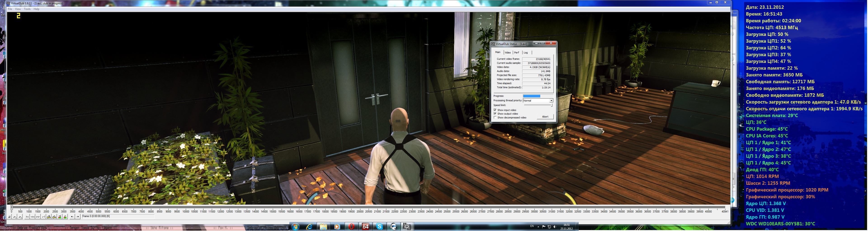Go to the previous keyframe icon
868x231 pixels.
[49, 217]
